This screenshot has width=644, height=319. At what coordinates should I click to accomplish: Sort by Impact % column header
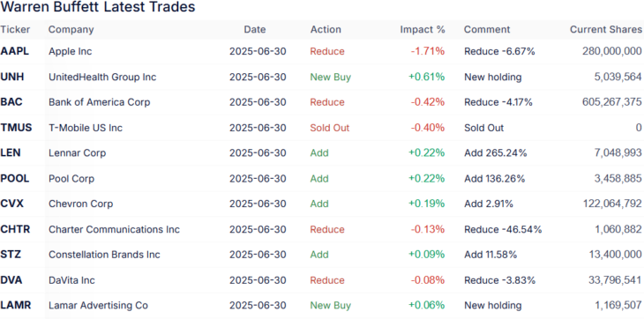point(423,30)
